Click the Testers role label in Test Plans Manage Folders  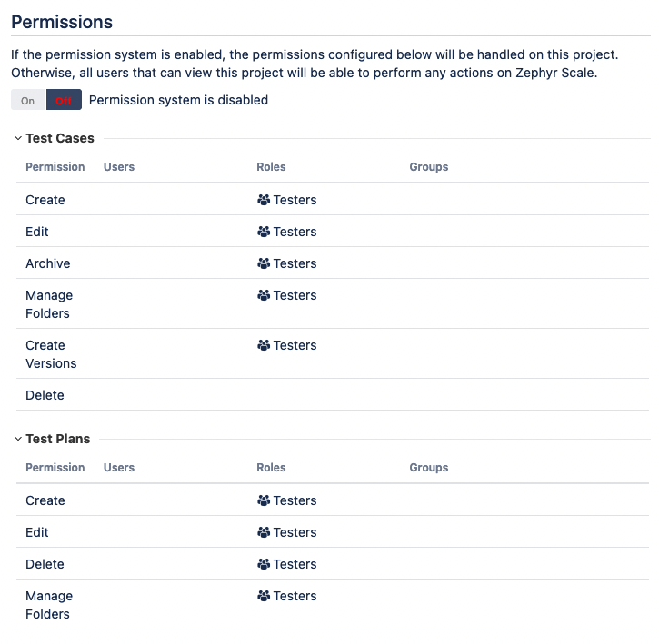(x=295, y=596)
